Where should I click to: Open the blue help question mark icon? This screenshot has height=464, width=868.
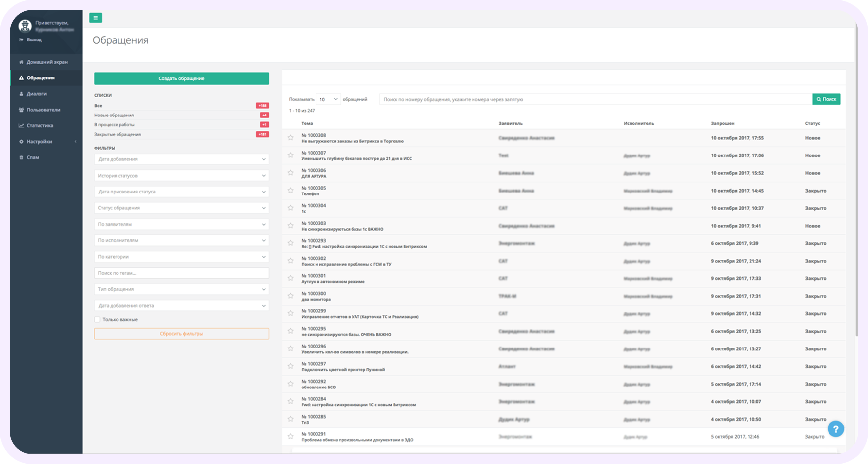[x=835, y=429]
